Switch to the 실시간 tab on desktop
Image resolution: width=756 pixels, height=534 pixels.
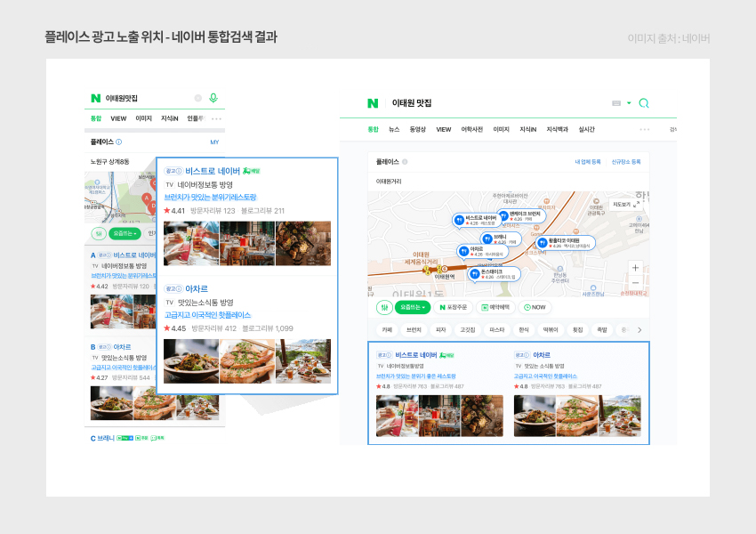tap(586, 129)
